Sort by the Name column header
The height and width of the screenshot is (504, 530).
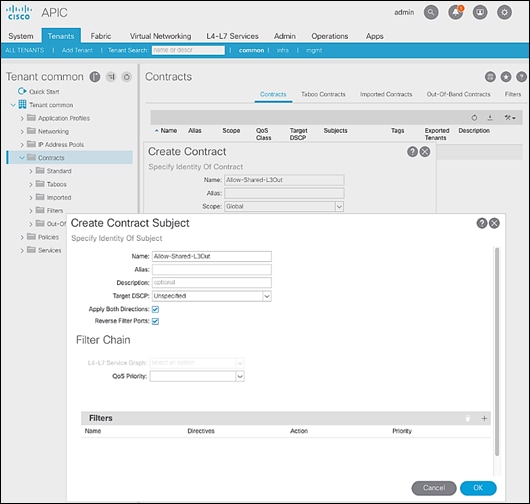(x=169, y=131)
